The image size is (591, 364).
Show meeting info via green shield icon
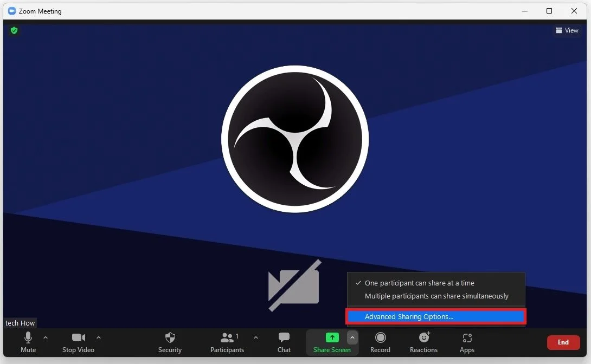pyautogui.click(x=14, y=30)
